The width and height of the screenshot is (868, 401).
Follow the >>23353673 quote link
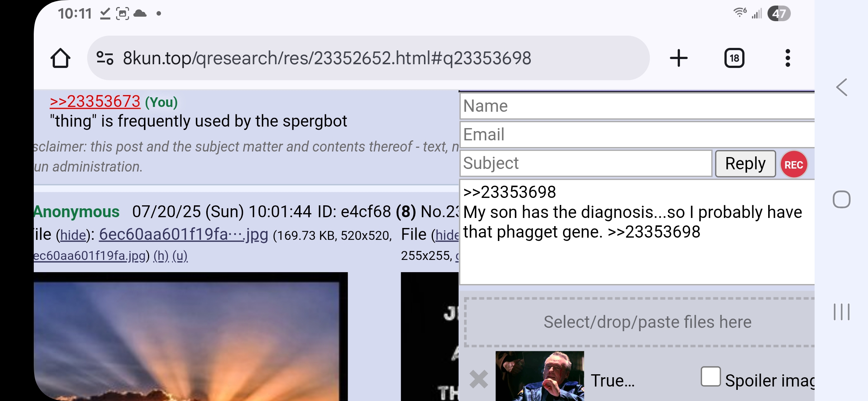tap(95, 101)
